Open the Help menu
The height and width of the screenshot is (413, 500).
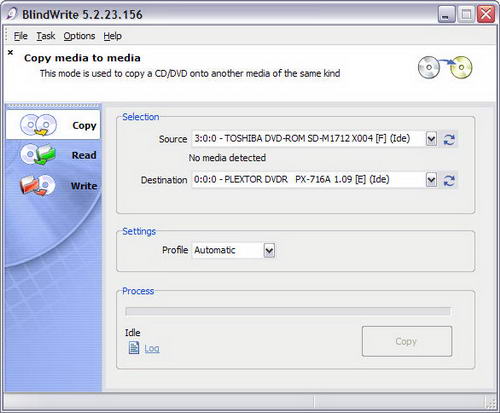click(x=112, y=36)
